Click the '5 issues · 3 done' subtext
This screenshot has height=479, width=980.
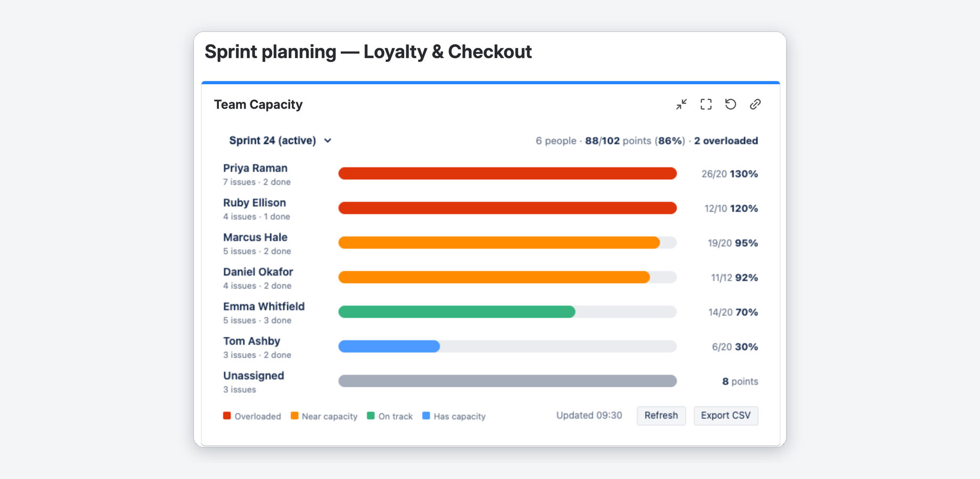click(257, 320)
